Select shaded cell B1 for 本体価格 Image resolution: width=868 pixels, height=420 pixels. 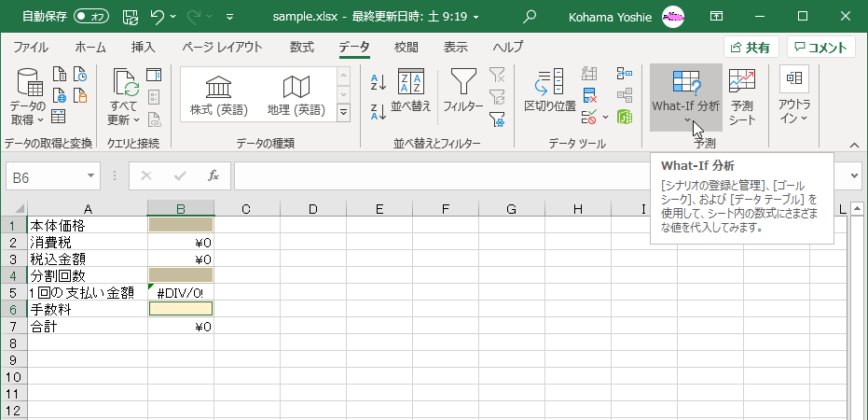pyautogui.click(x=181, y=225)
